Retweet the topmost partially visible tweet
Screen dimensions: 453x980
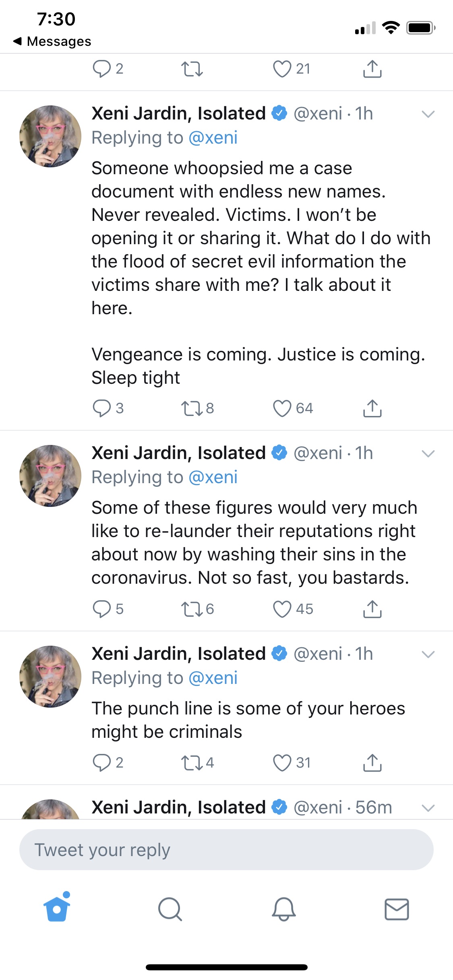point(192,69)
